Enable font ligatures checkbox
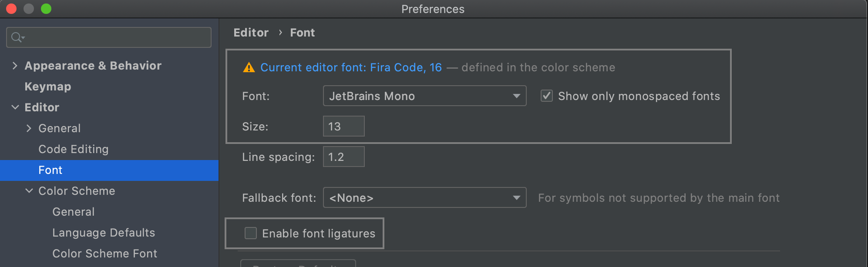This screenshot has height=267, width=868. click(x=251, y=234)
